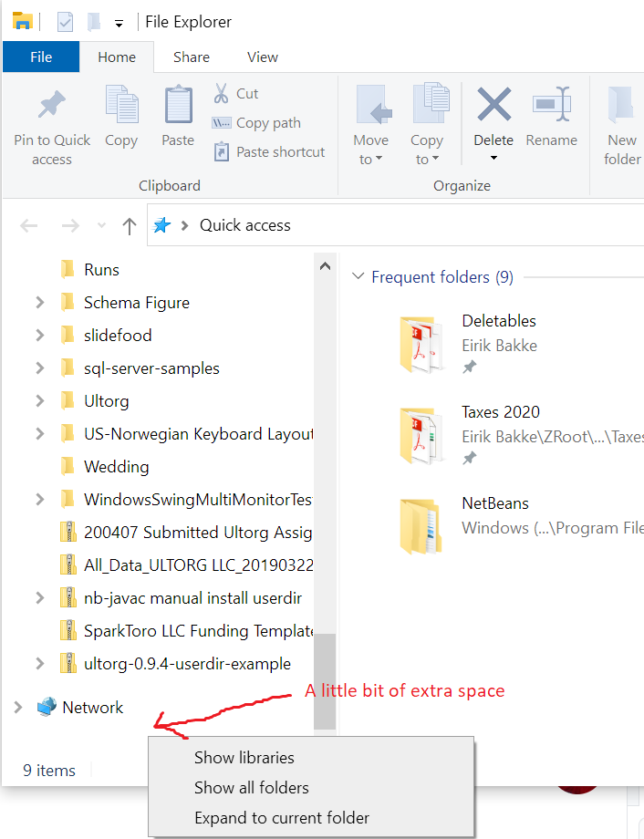Click the Cut scissors button
Image resolution: width=644 pixels, height=839 pixels.
pos(235,94)
